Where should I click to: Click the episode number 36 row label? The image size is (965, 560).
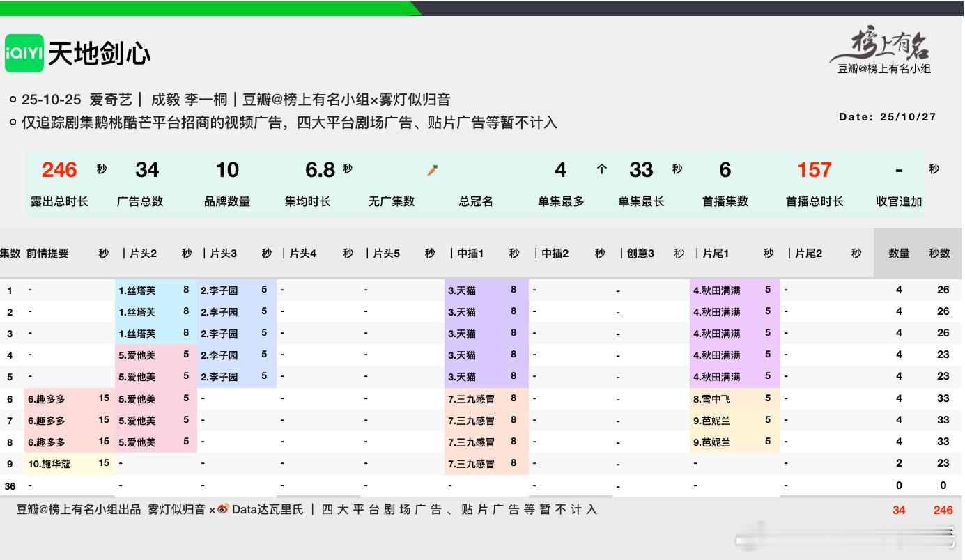[10, 486]
